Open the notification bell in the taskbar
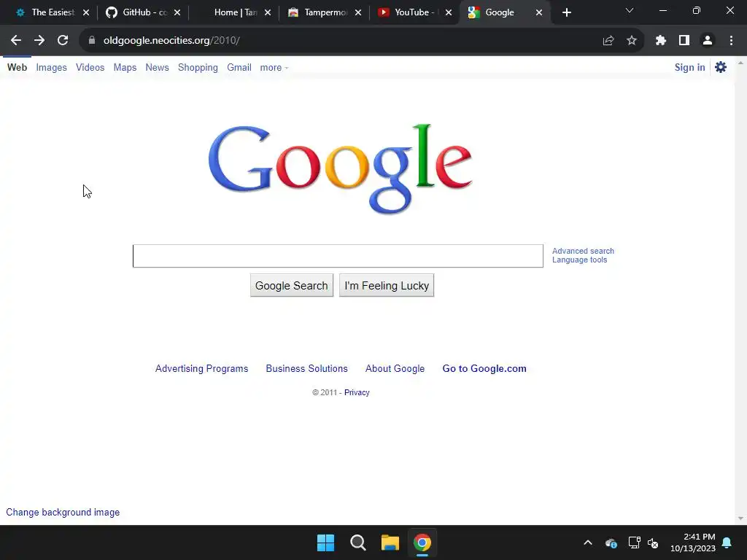The height and width of the screenshot is (560, 747). click(727, 542)
